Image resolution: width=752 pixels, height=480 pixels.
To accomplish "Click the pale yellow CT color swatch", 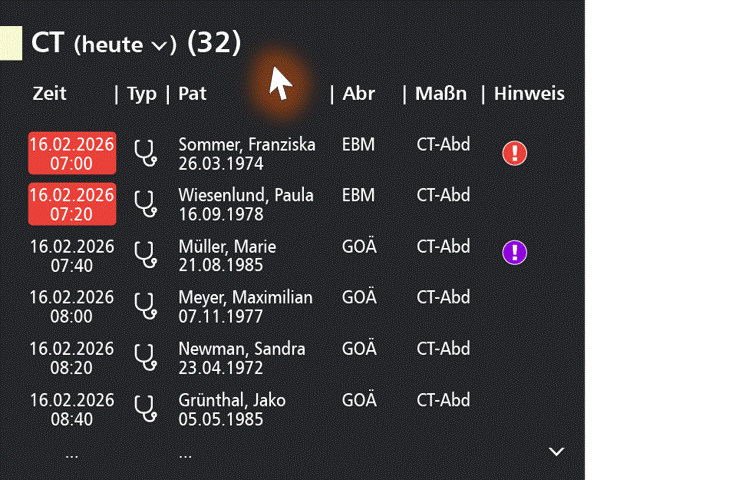I will click(x=10, y=43).
